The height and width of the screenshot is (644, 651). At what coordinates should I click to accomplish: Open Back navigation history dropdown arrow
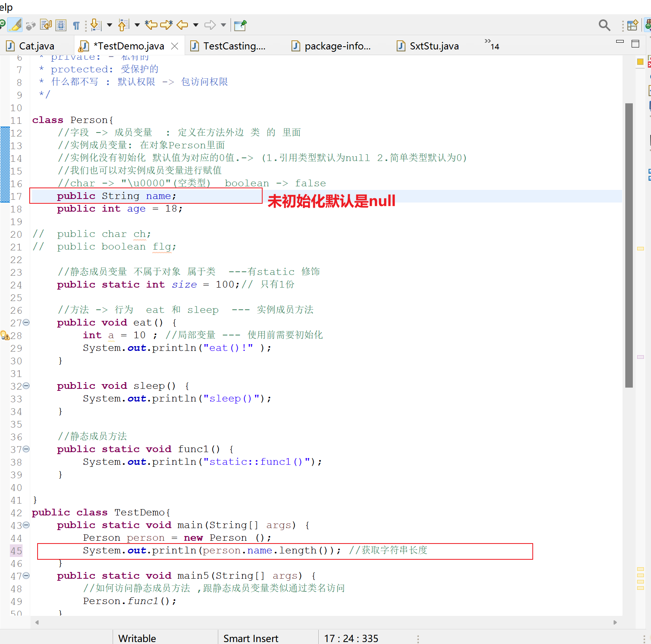(196, 25)
